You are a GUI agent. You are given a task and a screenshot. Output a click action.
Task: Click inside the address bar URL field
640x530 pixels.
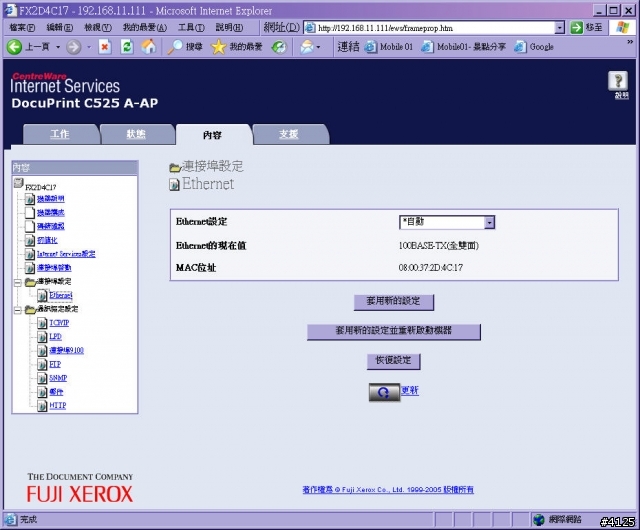point(435,28)
